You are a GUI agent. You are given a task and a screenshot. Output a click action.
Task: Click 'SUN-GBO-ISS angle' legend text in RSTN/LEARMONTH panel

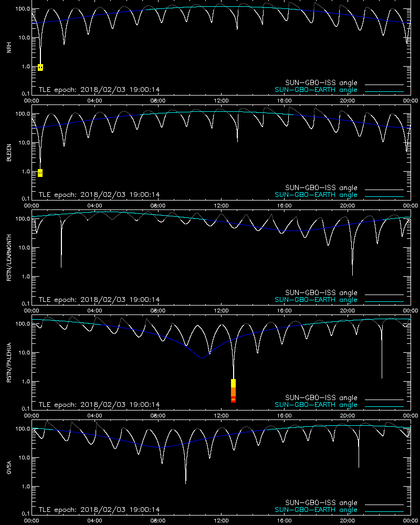321,293
